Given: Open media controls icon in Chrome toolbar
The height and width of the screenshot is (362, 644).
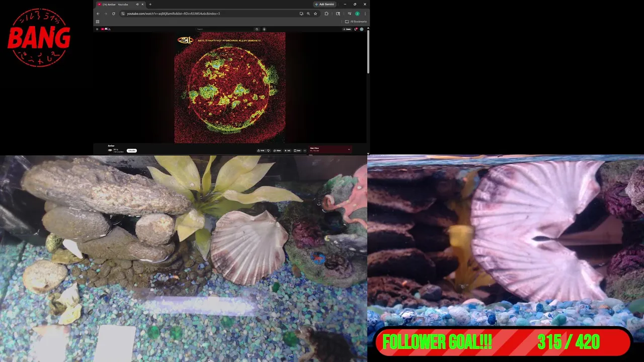Looking at the screenshot, I should pos(350,14).
